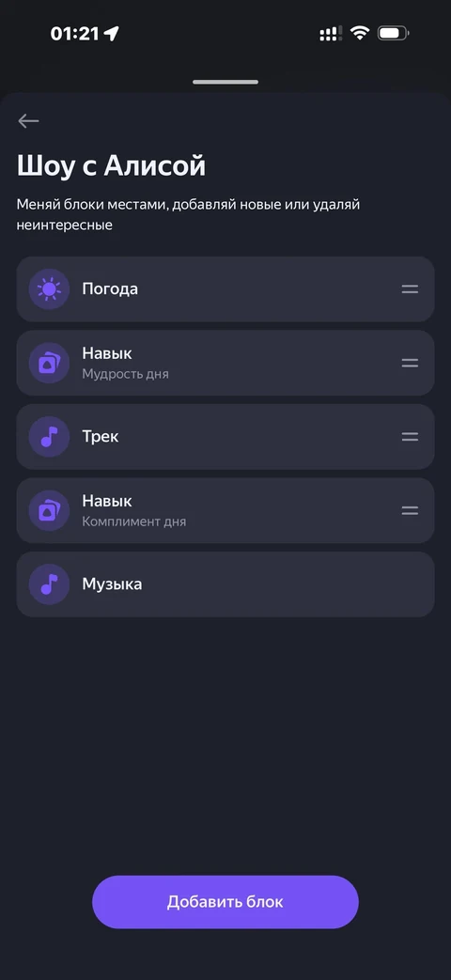Select the Музыка block
The width and height of the screenshot is (451, 980).
225,583
